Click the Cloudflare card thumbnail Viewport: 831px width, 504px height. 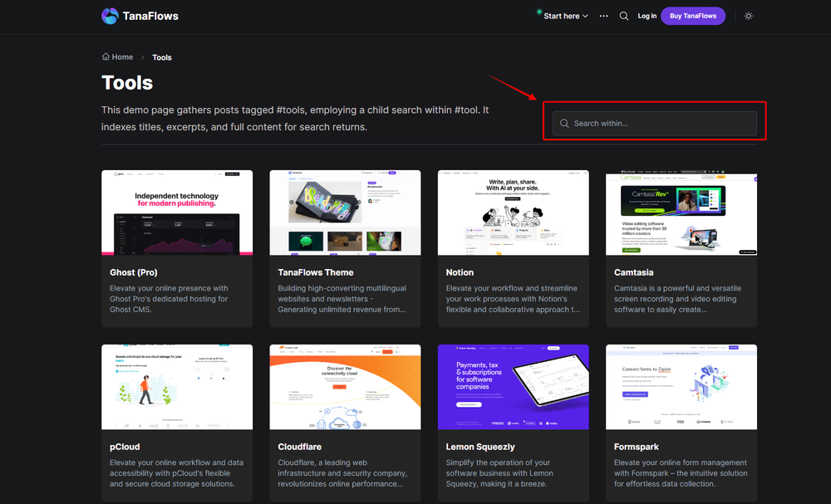click(345, 387)
